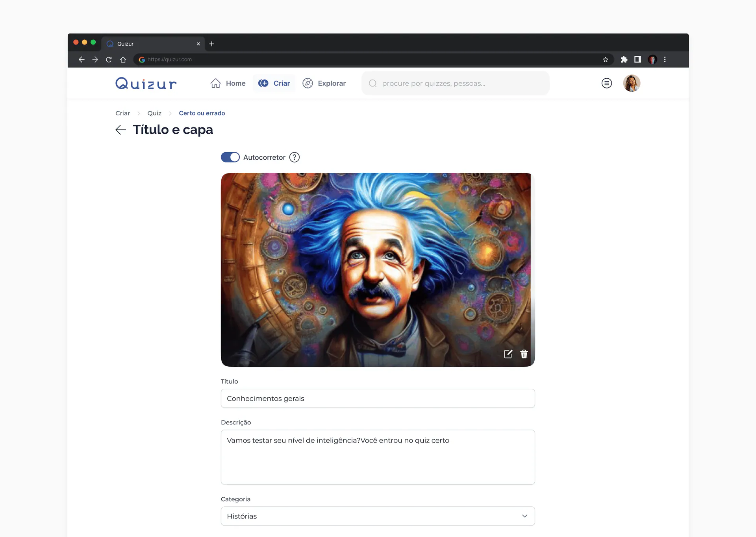Image resolution: width=756 pixels, height=537 pixels.
Task: Click the Certo ou errado breadcrumb
Action: click(x=202, y=113)
